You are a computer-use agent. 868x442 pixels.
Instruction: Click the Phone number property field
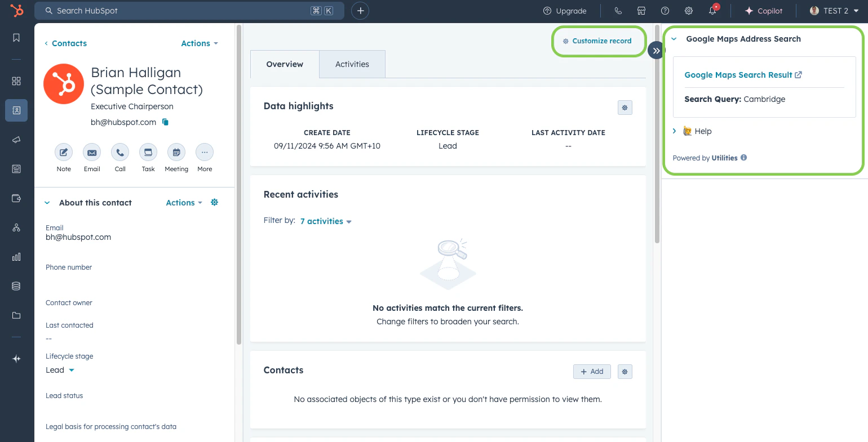click(134, 273)
